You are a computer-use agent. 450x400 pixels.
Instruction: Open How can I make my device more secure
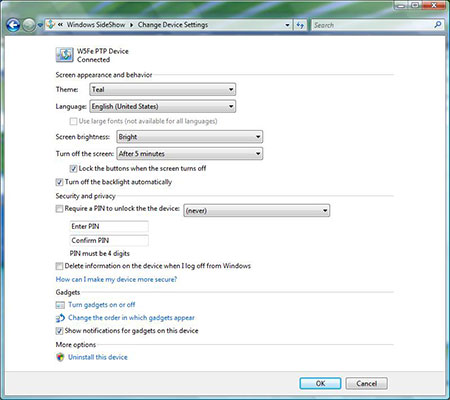(x=116, y=279)
